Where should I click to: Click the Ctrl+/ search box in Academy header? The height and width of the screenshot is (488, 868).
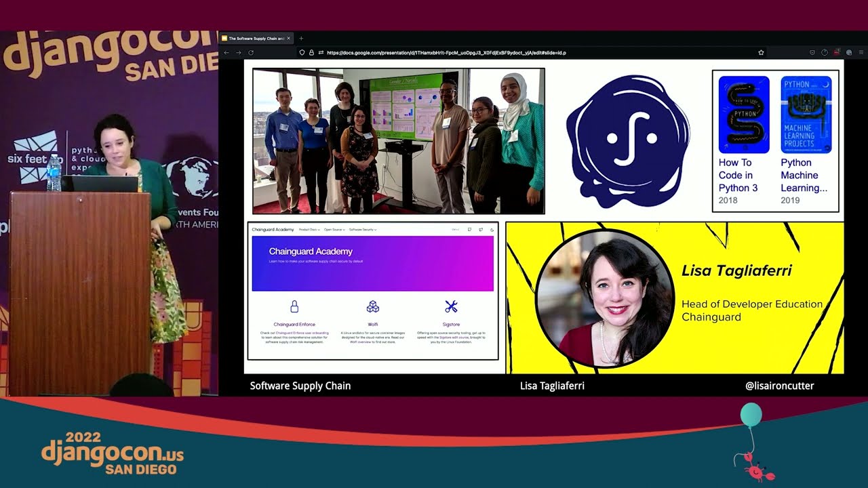click(x=456, y=230)
